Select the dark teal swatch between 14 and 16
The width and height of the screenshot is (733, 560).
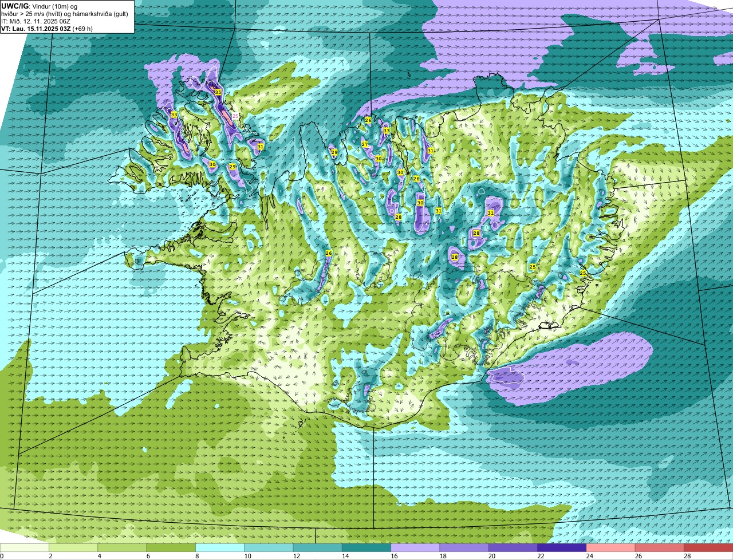[x=366, y=548]
